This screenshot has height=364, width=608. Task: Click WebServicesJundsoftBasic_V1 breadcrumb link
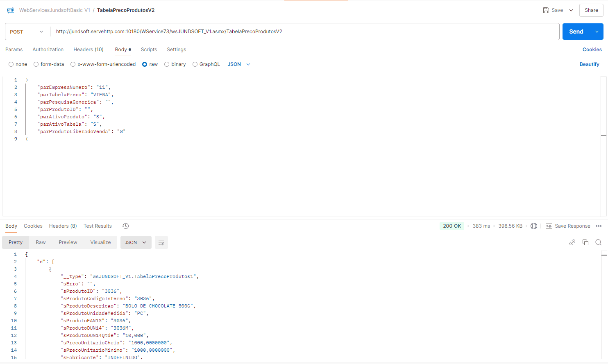54,10
